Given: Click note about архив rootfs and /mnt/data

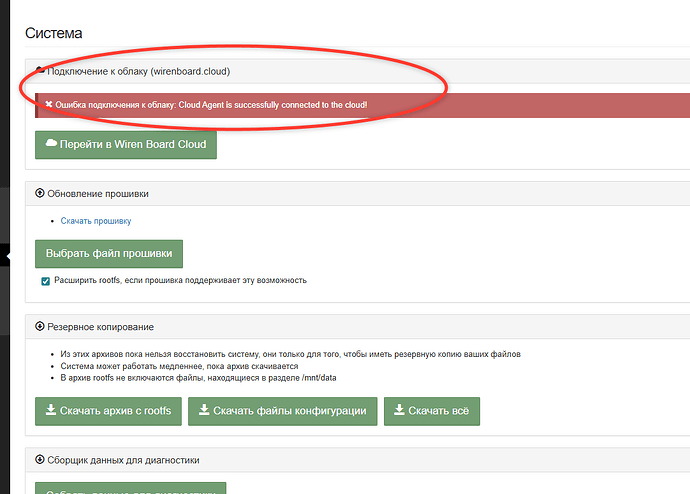Looking at the screenshot, I should 198,378.
